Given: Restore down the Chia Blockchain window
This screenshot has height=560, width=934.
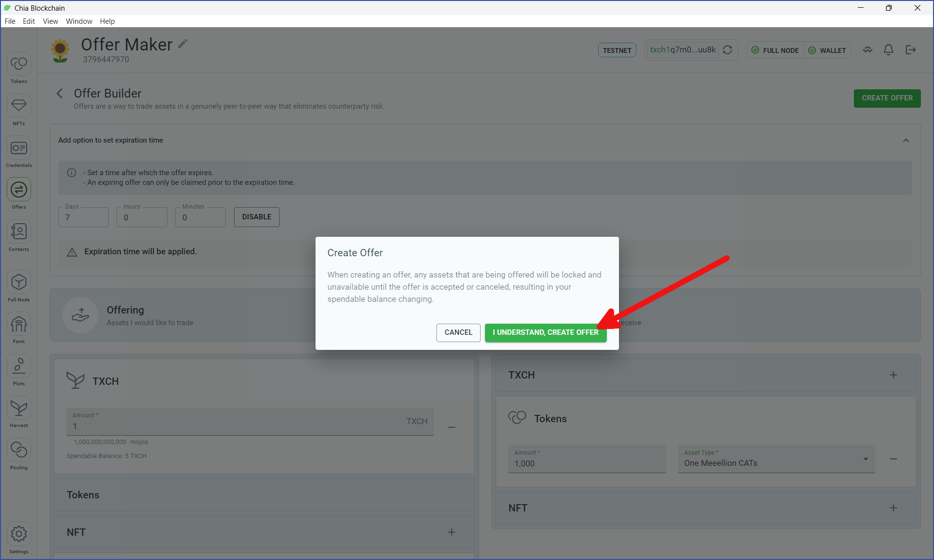Looking at the screenshot, I should tap(889, 8).
